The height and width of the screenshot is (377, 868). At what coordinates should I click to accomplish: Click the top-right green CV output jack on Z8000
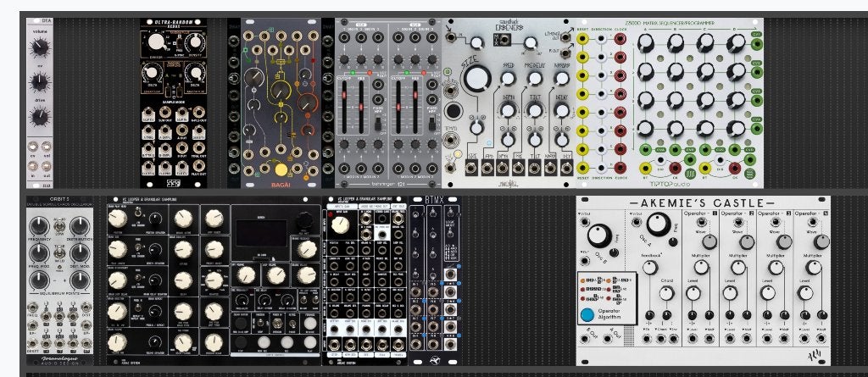756,42
